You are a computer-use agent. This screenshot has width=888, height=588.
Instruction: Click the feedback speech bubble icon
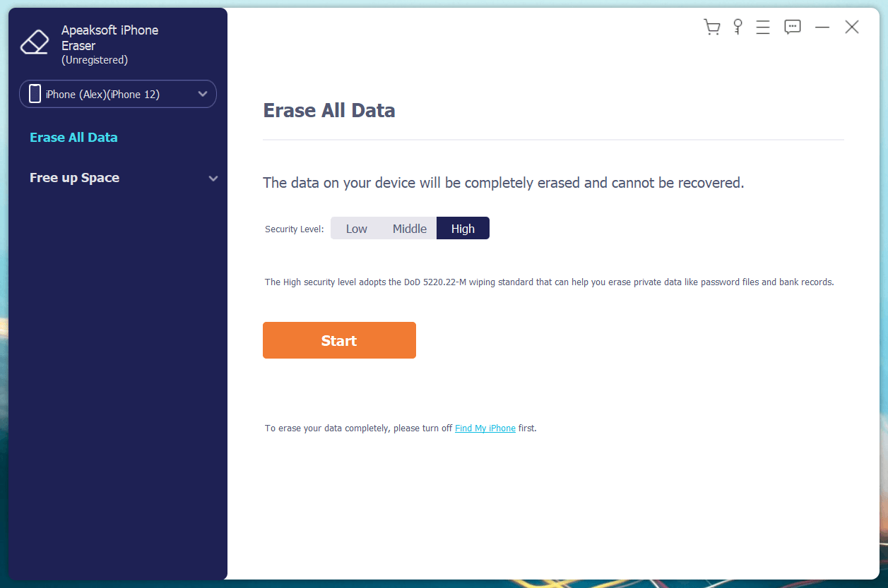click(793, 28)
